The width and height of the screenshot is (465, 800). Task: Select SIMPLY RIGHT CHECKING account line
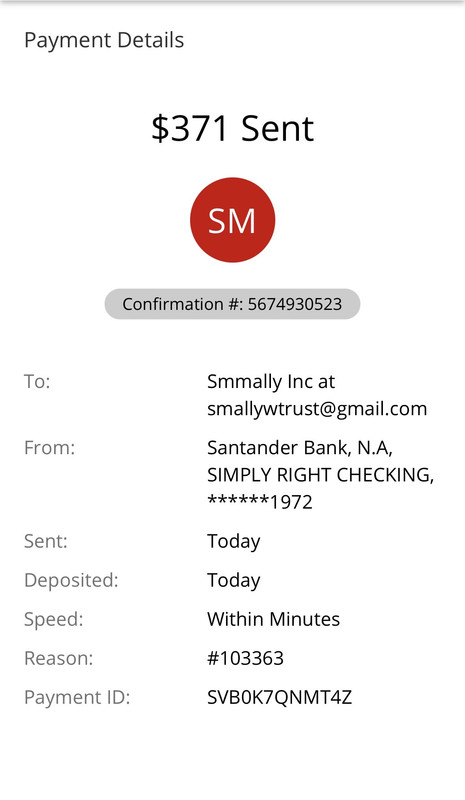[321, 474]
